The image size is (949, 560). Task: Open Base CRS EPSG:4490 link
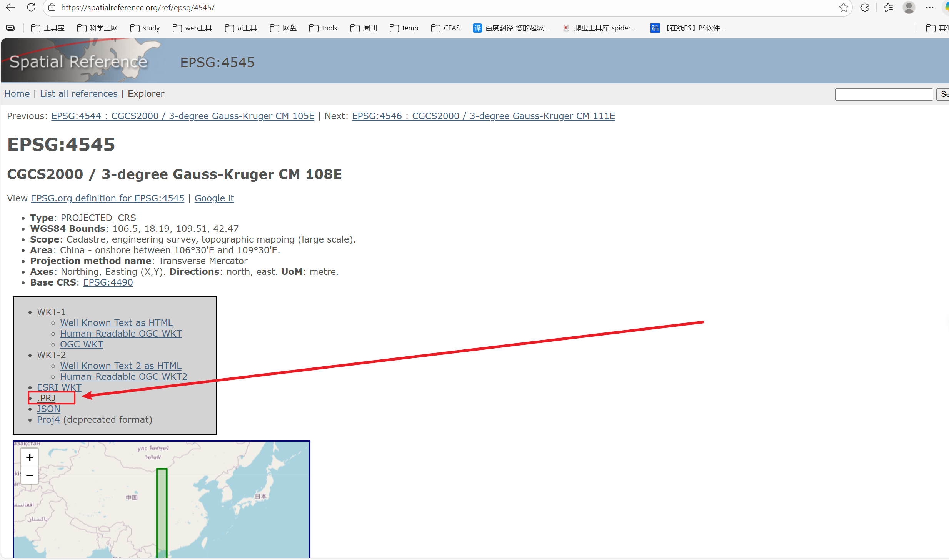[x=108, y=282]
